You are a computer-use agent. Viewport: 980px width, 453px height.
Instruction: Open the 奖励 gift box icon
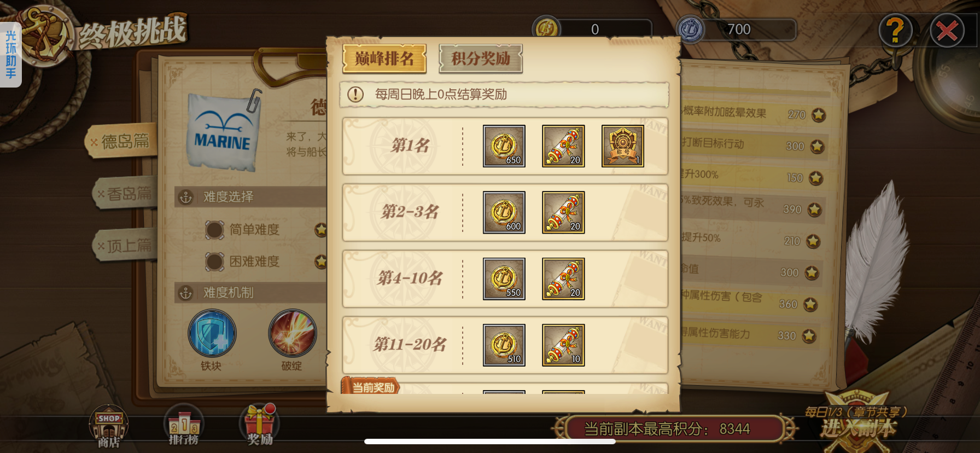(x=260, y=425)
